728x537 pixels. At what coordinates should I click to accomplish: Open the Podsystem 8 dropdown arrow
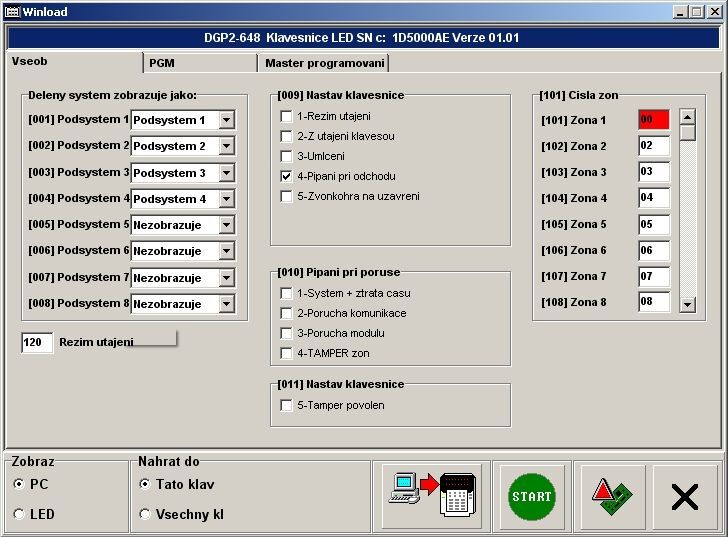[x=226, y=304]
